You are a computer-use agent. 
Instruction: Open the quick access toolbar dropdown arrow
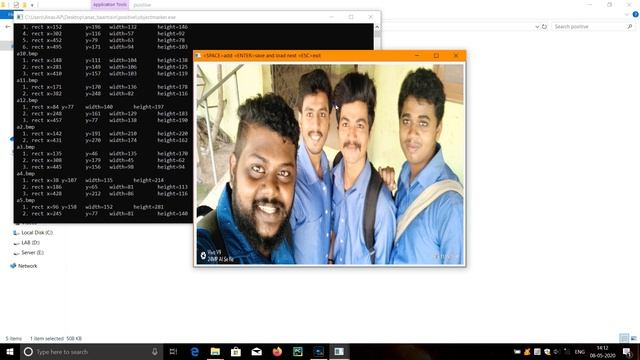(32, 5)
